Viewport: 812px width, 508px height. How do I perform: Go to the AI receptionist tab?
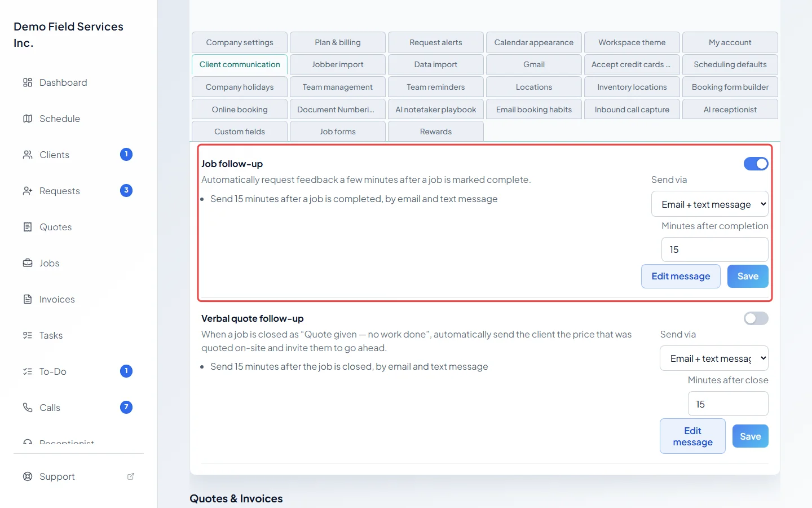[x=730, y=110]
